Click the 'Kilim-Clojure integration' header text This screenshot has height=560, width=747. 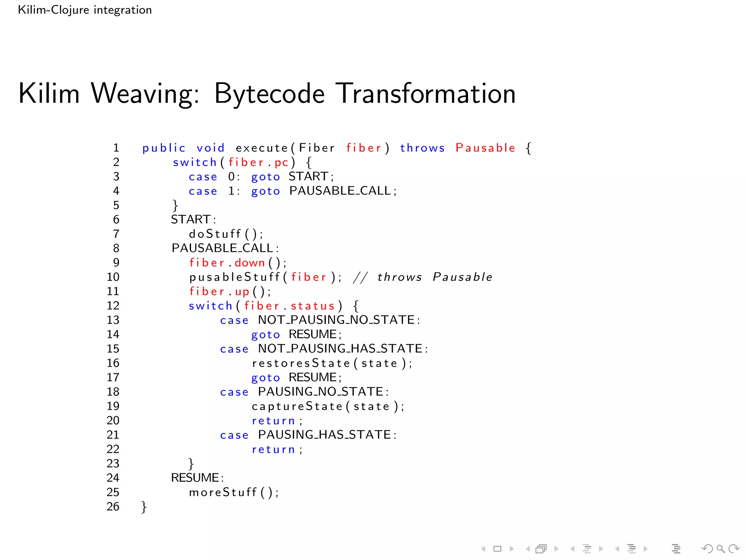(x=85, y=10)
